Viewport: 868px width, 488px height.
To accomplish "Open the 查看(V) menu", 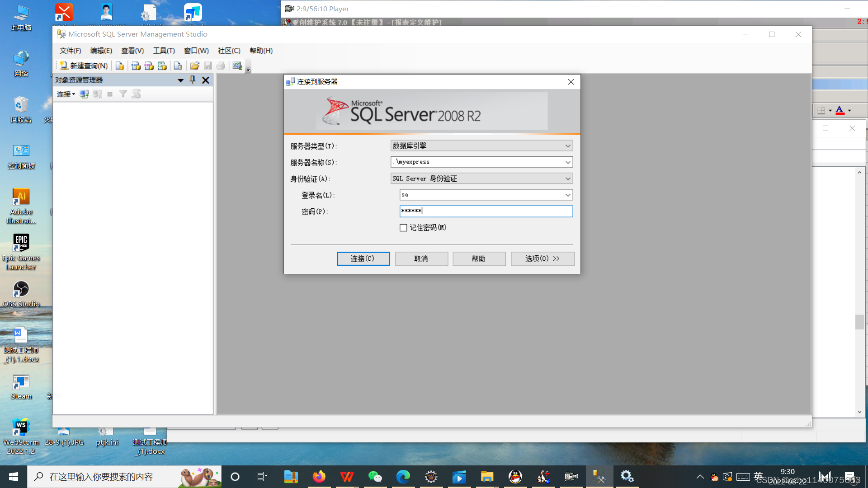I will (132, 51).
